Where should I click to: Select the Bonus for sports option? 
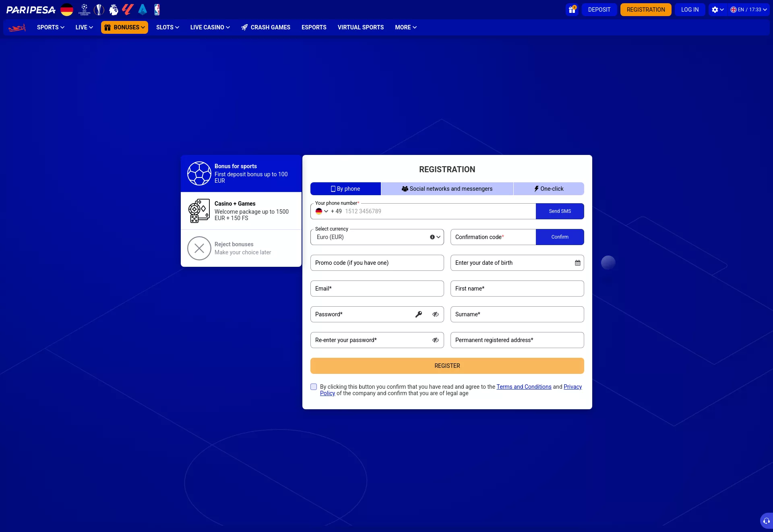coord(241,173)
